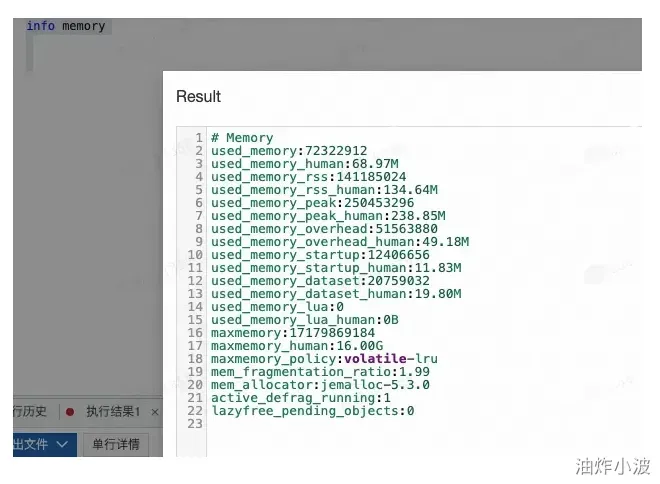The width and height of the screenshot is (660, 484).
Task: Select used_memory_overhead:51563880 line
Action: coord(324,229)
